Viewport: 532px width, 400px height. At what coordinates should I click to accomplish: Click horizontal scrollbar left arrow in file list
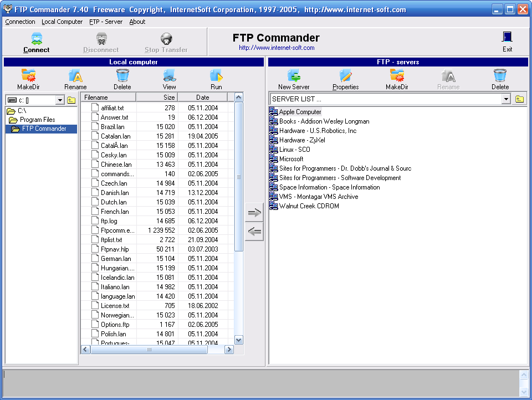pos(85,350)
